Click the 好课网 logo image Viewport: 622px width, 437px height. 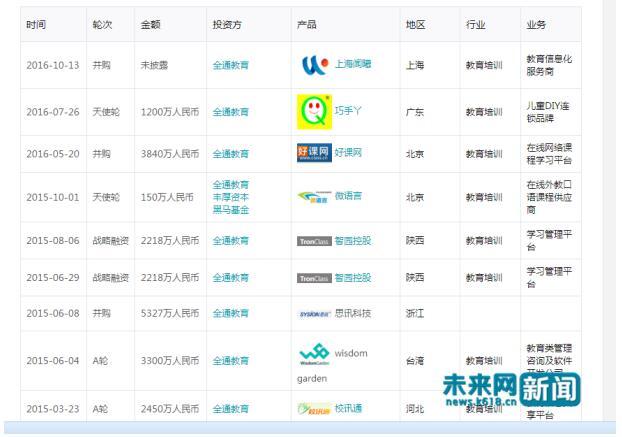[x=314, y=153]
